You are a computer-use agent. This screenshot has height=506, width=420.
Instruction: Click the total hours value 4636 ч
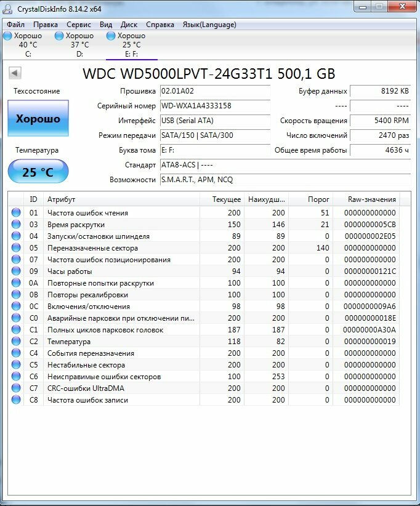click(x=381, y=150)
